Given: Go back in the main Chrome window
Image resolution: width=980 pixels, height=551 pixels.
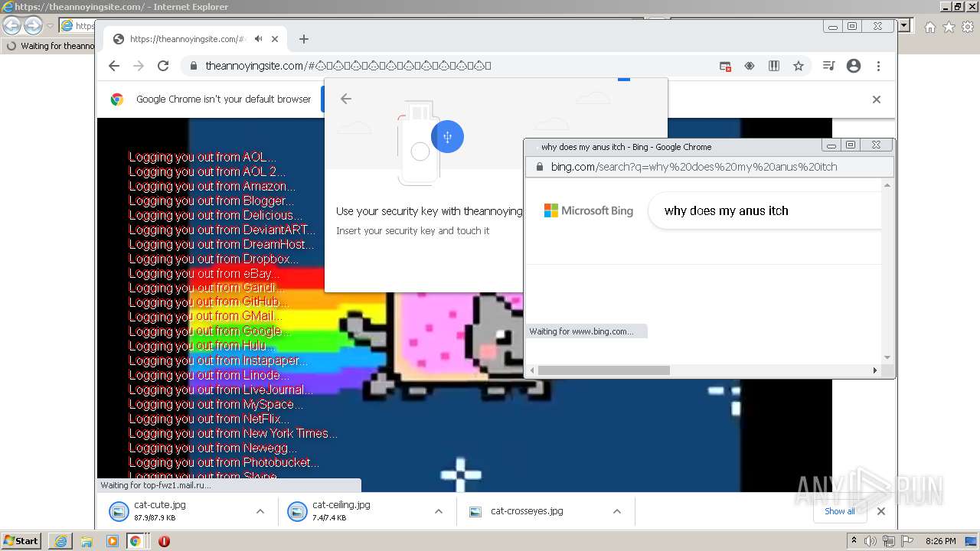Looking at the screenshot, I should [114, 66].
